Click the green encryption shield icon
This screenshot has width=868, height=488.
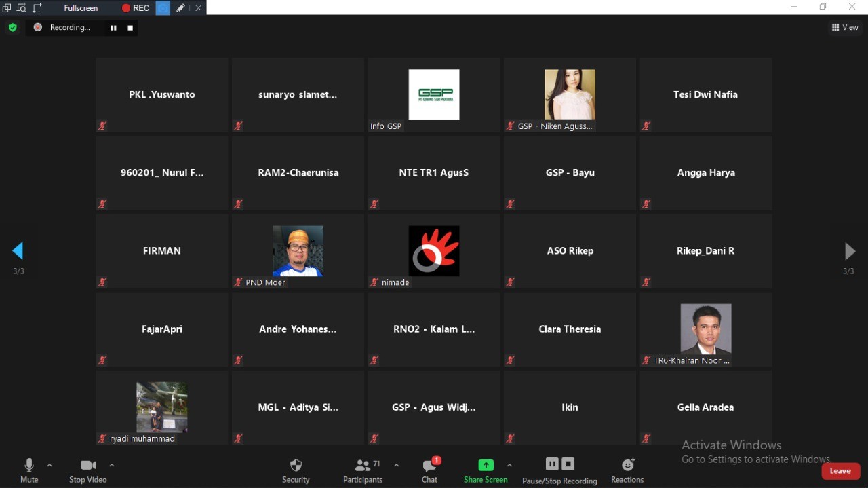click(12, 27)
